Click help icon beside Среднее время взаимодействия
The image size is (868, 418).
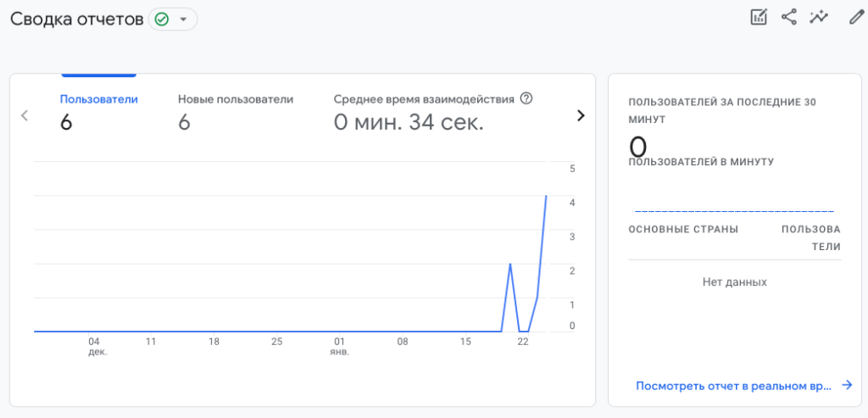526,98
